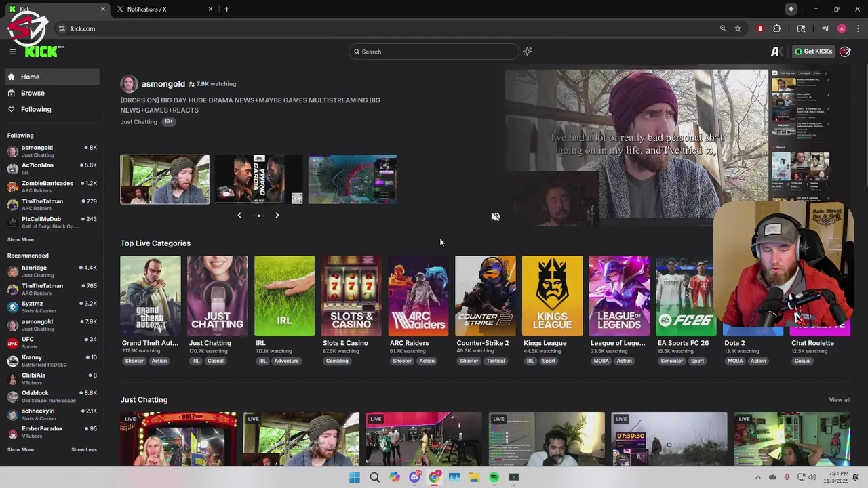The image size is (868, 488).
Task: Open the Chrome profile avatar
Action: [x=842, y=28]
